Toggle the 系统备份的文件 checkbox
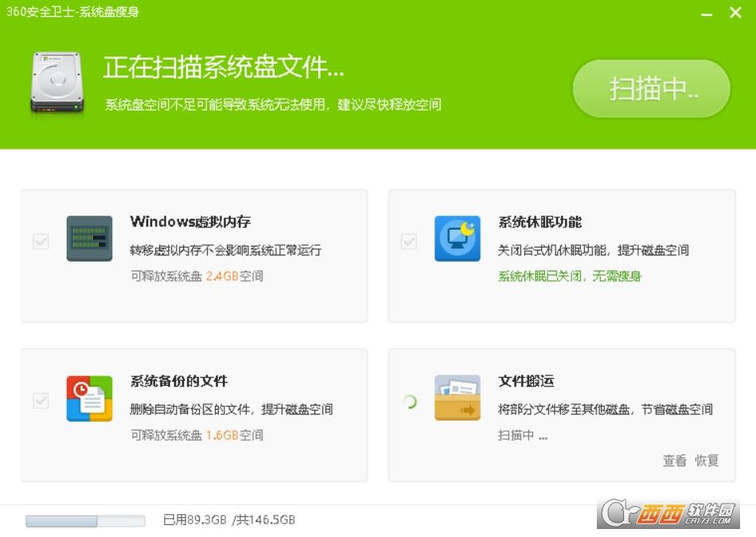 (x=41, y=400)
